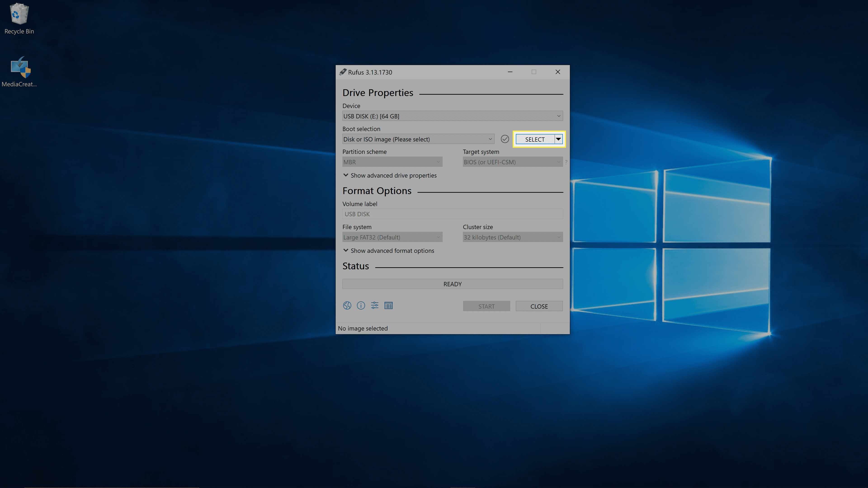Click the Volume label input field
The height and width of the screenshot is (488, 868).
point(453,214)
